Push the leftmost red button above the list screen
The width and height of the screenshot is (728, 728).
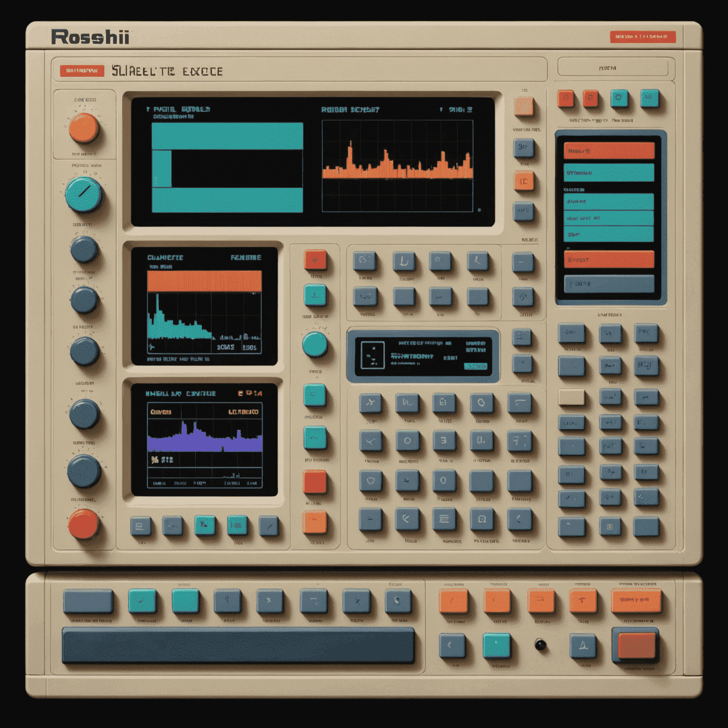click(565, 99)
